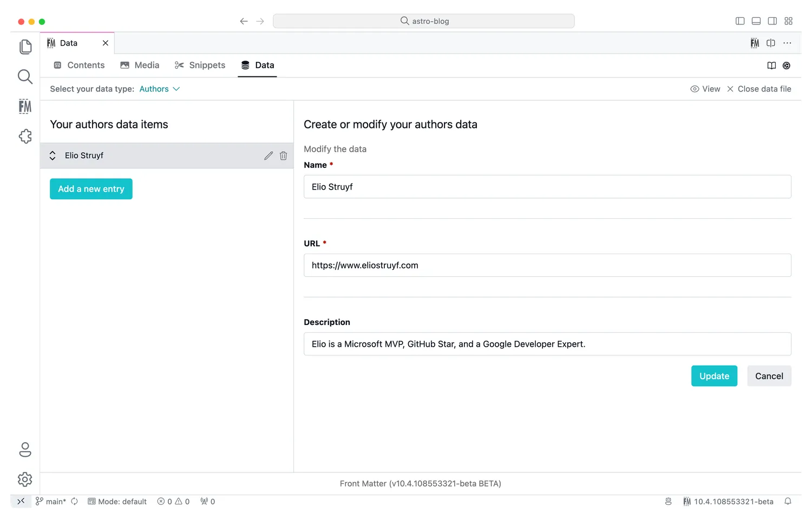The image size is (812, 519).
Task: Open the Search view in activity bar
Action: [25, 76]
